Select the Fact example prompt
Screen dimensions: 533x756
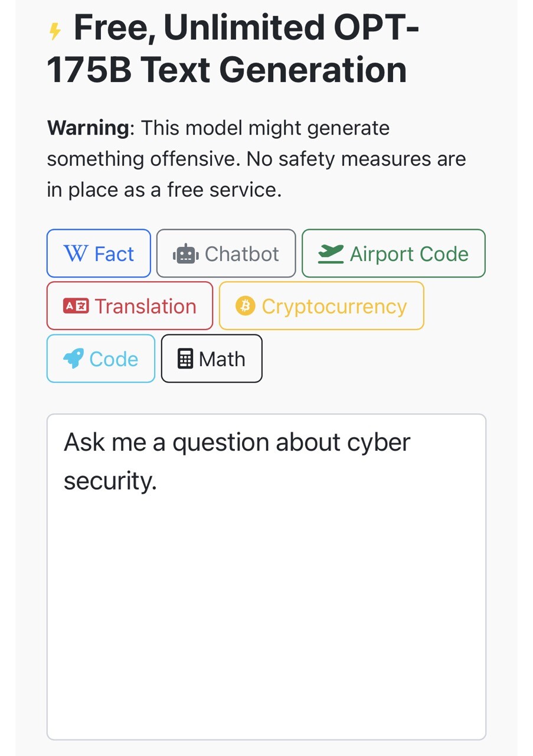99,253
